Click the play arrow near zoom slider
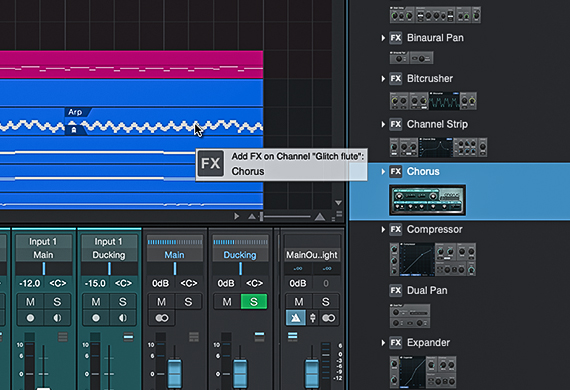The width and height of the screenshot is (570, 390). 236,217
